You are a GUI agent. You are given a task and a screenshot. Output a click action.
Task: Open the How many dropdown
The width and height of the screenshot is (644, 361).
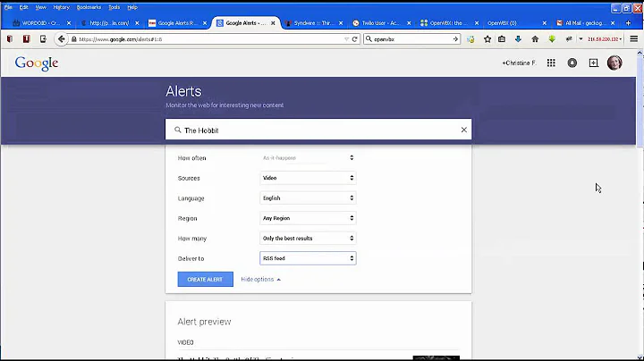tap(308, 239)
